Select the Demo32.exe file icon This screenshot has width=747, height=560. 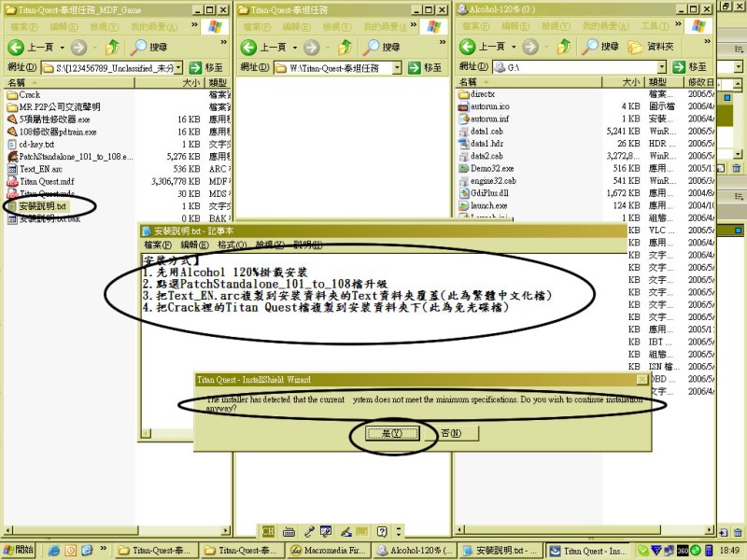pos(463,169)
